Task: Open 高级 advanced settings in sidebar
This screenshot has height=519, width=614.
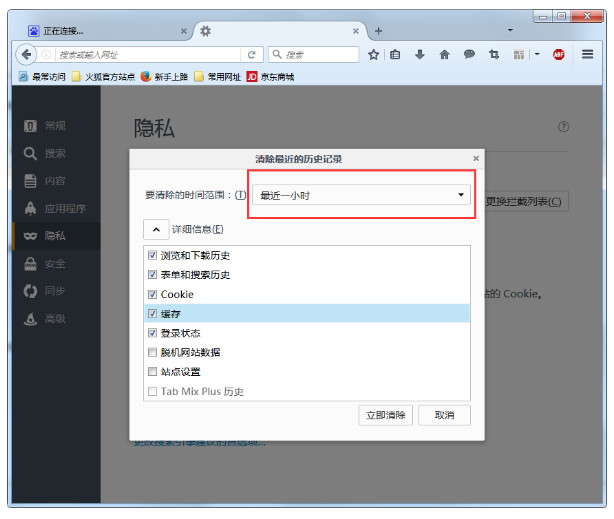Action: pyautogui.click(x=56, y=318)
